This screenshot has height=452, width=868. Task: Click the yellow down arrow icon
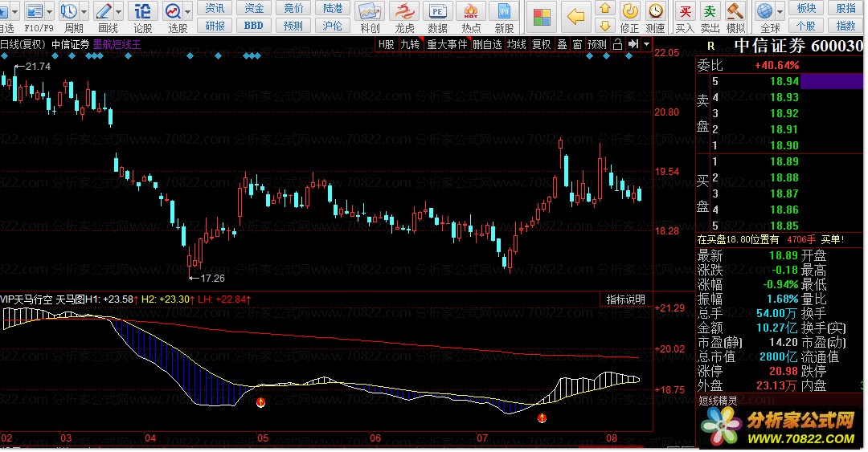point(605,26)
